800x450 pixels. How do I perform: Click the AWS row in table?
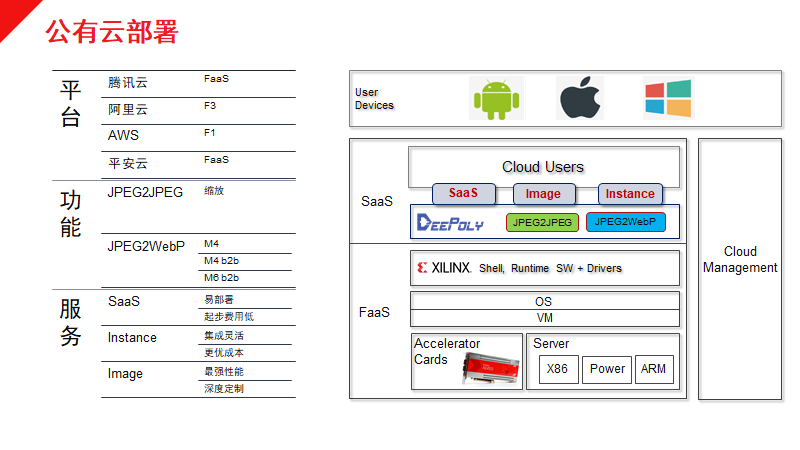point(124,136)
